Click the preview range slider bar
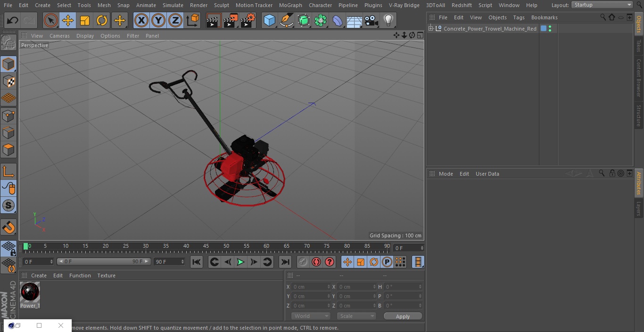This screenshot has width=644, height=332. pos(104,261)
